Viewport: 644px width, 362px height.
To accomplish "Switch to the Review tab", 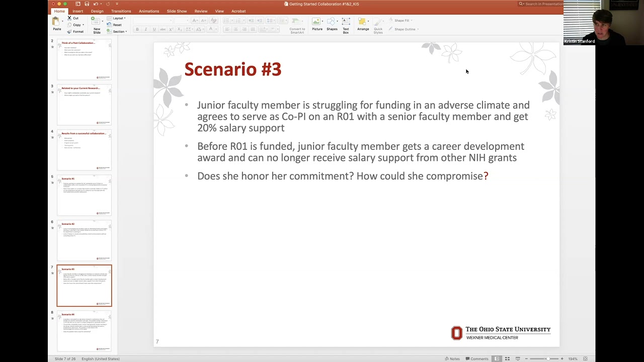I will click(x=201, y=11).
